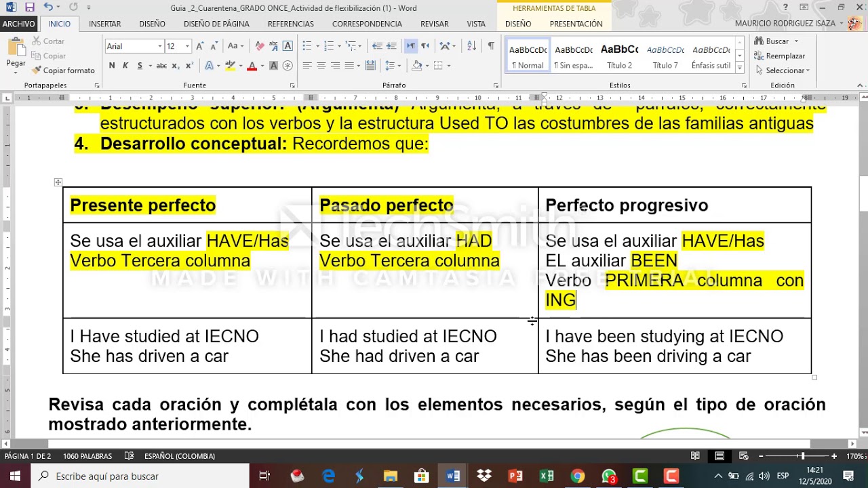The width and height of the screenshot is (868, 488).
Task: Open line spacing dropdown
Action: [393, 66]
